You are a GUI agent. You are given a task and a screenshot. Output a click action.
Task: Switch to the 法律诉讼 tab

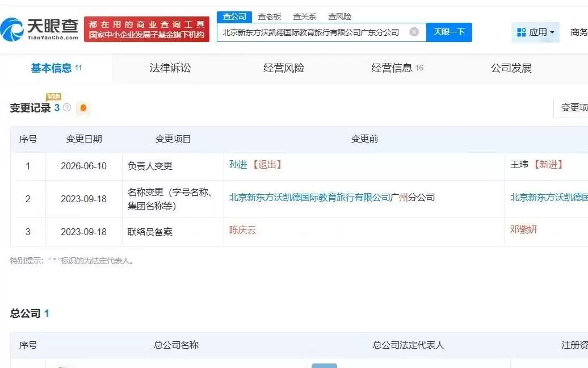pos(170,68)
